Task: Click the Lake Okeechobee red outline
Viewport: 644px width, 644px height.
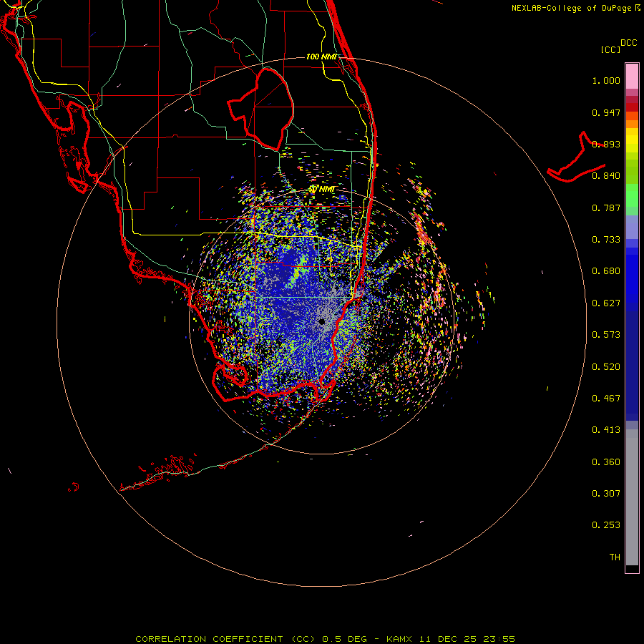Action: [260, 109]
